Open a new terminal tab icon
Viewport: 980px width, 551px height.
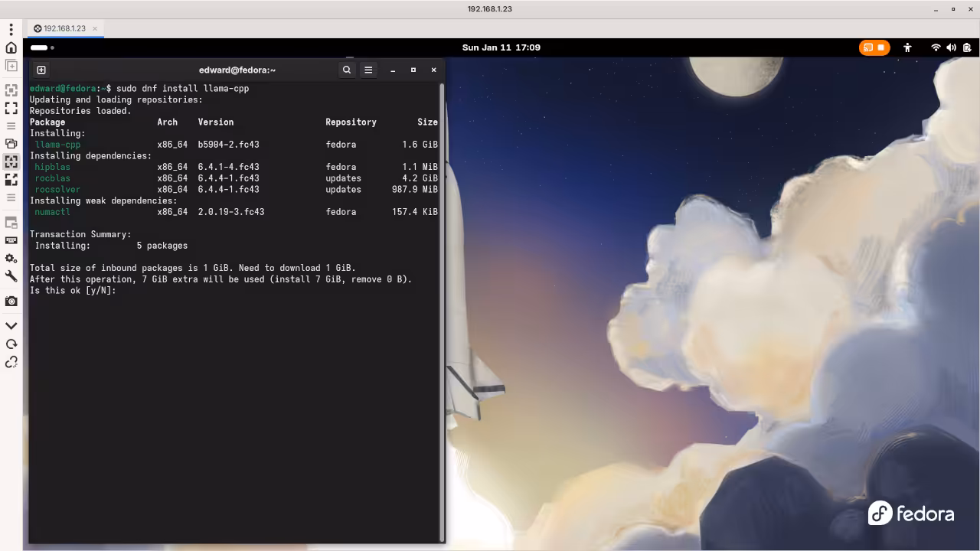(41, 70)
